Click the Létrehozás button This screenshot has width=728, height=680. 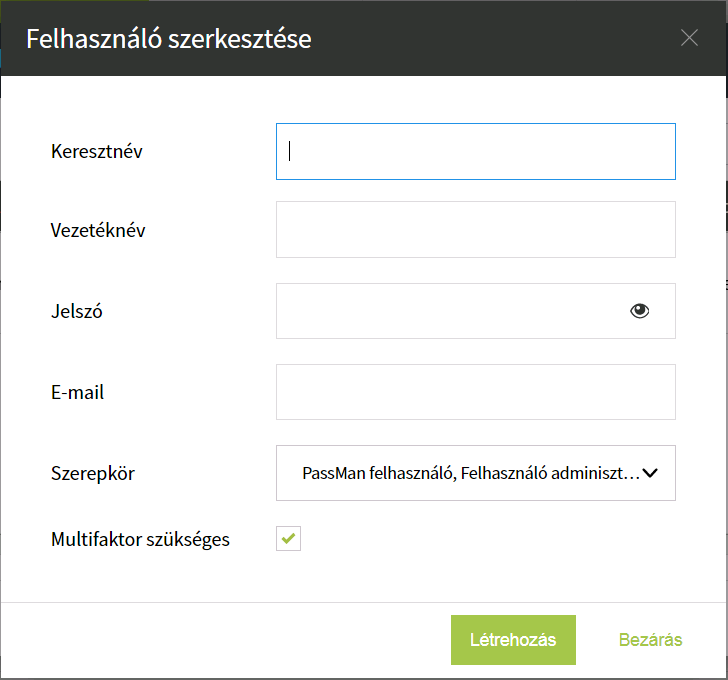tap(513, 640)
